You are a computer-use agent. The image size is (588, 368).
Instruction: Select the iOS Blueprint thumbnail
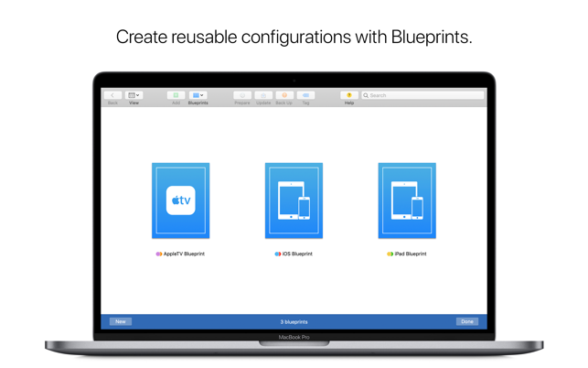[294, 200]
